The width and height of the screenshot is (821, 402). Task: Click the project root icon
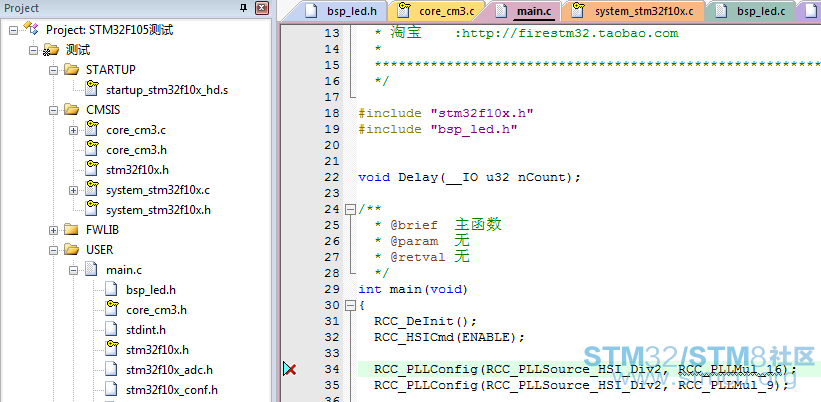pyautogui.click(x=31, y=29)
